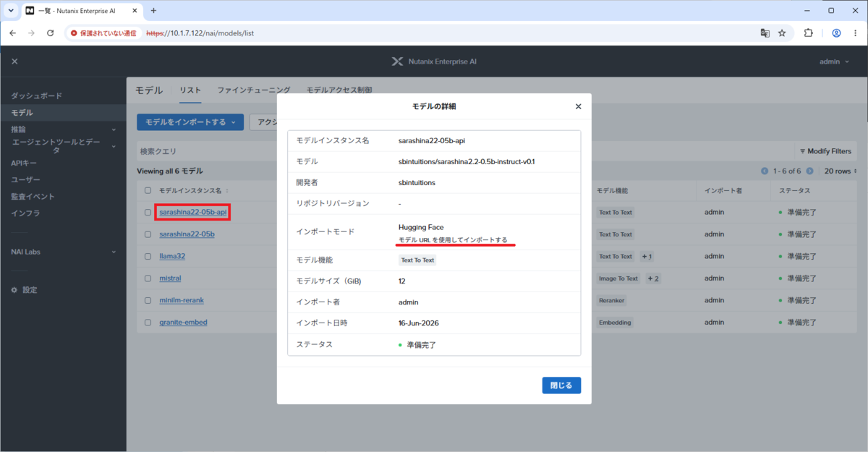Open the minilm-rerank model link
Viewport: 868px width, 452px height.
[x=182, y=300]
